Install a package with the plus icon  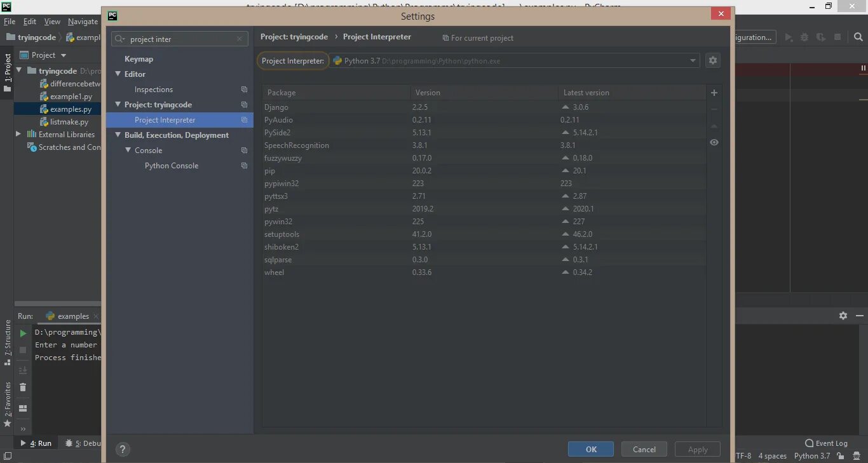tap(714, 93)
